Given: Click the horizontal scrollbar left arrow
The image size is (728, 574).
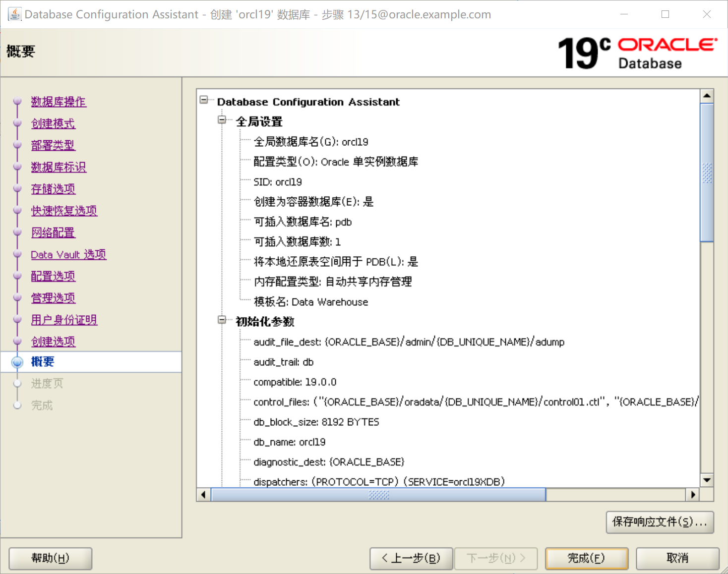Looking at the screenshot, I should pyautogui.click(x=203, y=495).
